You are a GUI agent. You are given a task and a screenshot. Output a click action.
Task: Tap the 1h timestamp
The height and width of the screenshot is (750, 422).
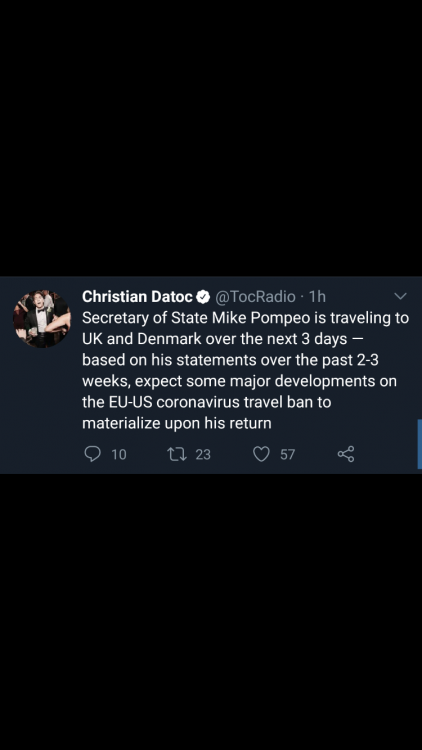click(317, 297)
